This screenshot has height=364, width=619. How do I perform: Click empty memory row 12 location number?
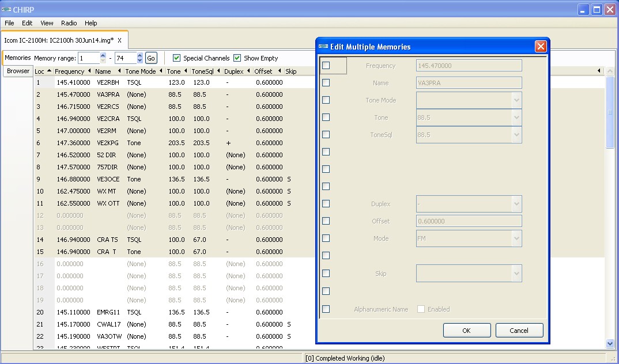pos(40,216)
